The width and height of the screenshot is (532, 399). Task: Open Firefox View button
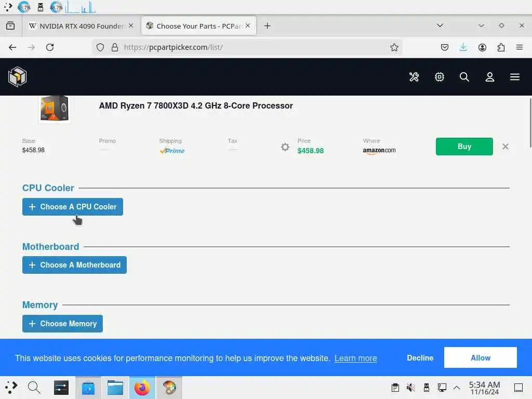click(x=10, y=26)
